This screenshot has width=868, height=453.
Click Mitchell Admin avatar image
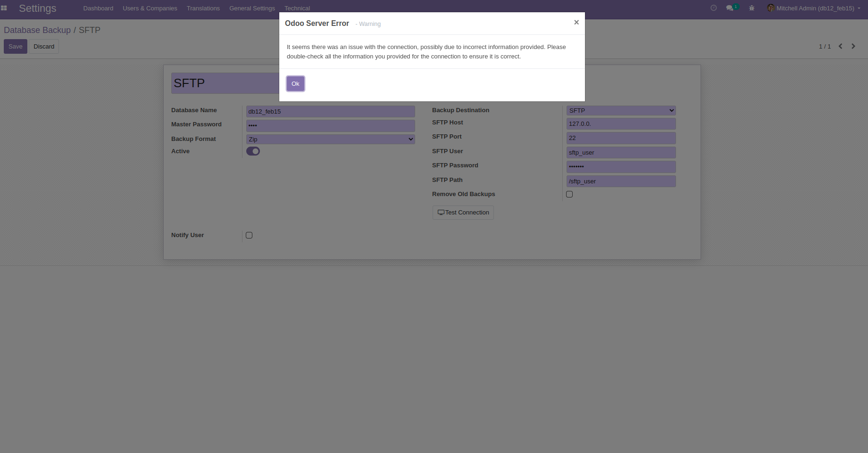coord(770,8)
